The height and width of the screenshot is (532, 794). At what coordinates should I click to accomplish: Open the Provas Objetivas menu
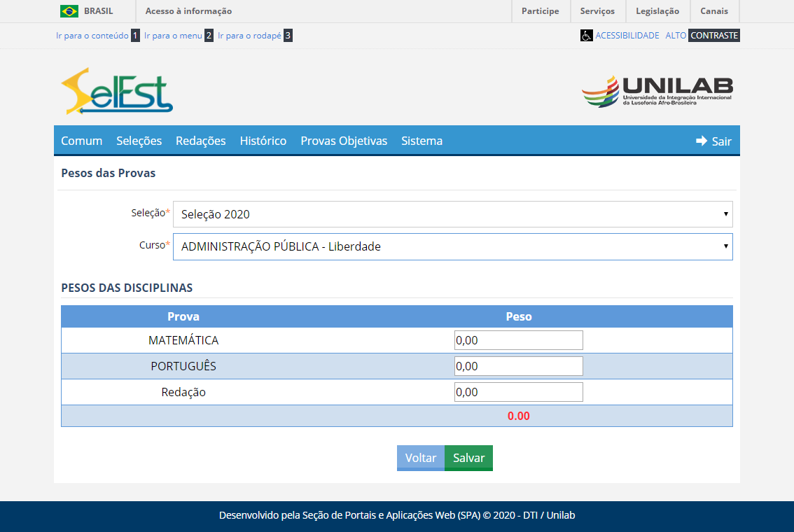coord(344,141)
